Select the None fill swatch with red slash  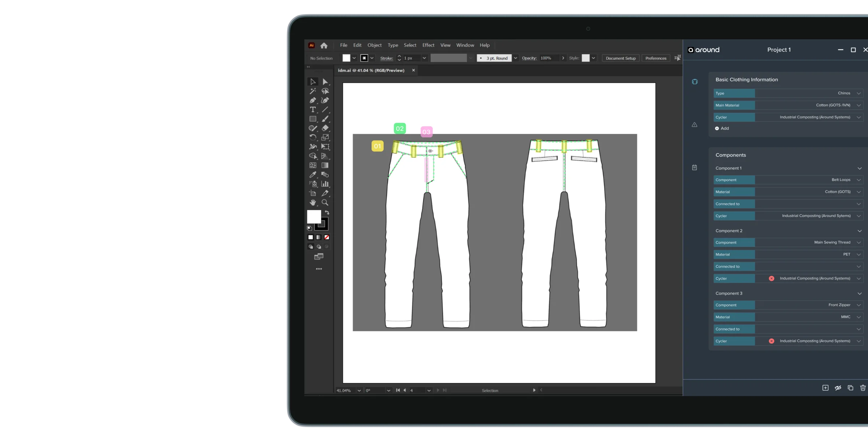[327, 237]
